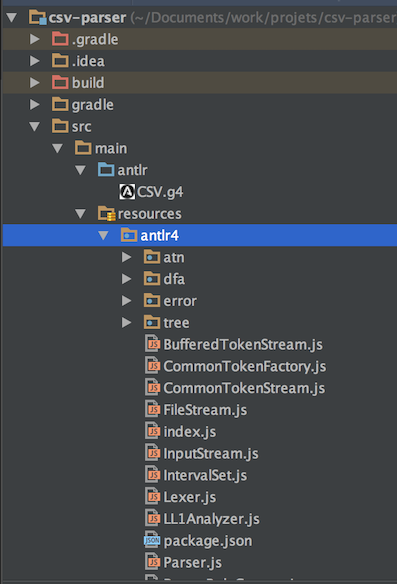Select the antlr4 folder label
Image resolution: width=397 pixels, height=584 pixels.
click(159, 236)
